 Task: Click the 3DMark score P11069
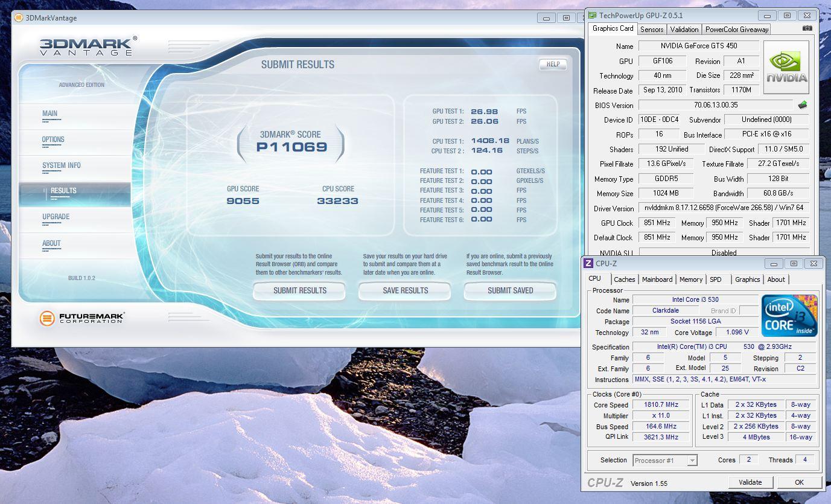291,147
